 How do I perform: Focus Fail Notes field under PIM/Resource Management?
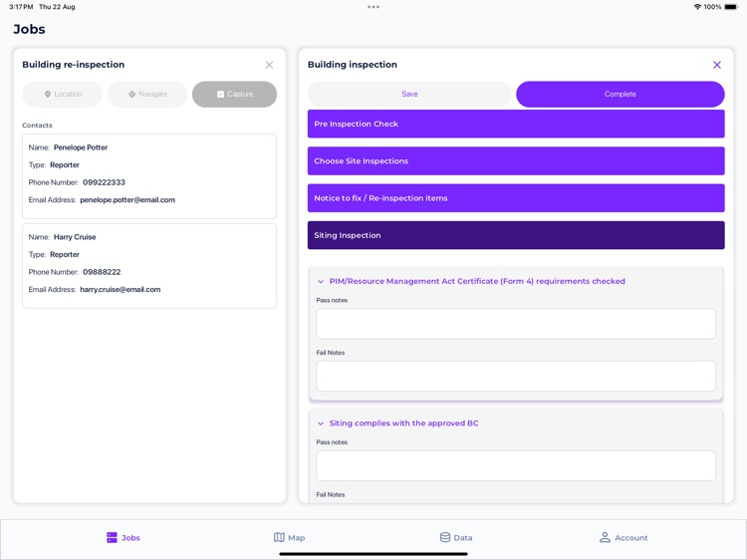coord(516,377)
